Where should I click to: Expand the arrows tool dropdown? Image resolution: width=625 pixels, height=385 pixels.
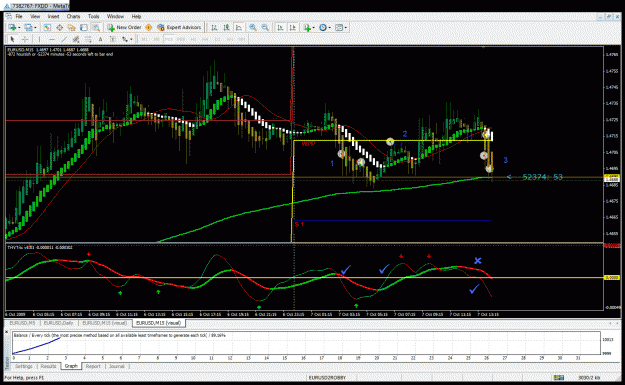click(131, 39)
